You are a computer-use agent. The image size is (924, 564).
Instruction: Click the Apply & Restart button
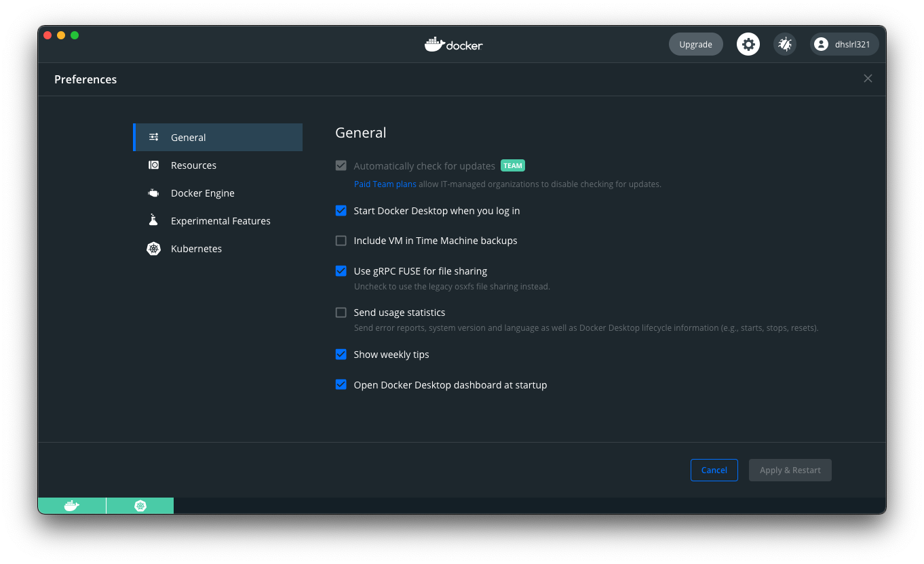point(790,470)
